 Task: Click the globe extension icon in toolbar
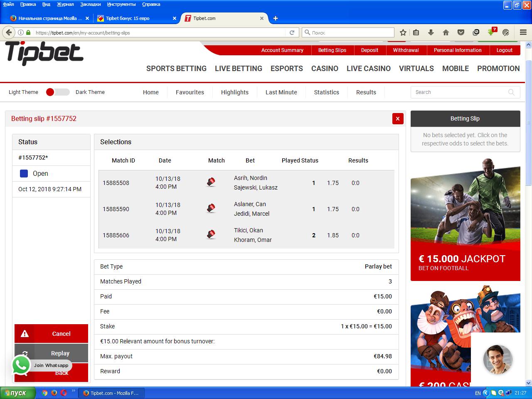click(506, 32)
